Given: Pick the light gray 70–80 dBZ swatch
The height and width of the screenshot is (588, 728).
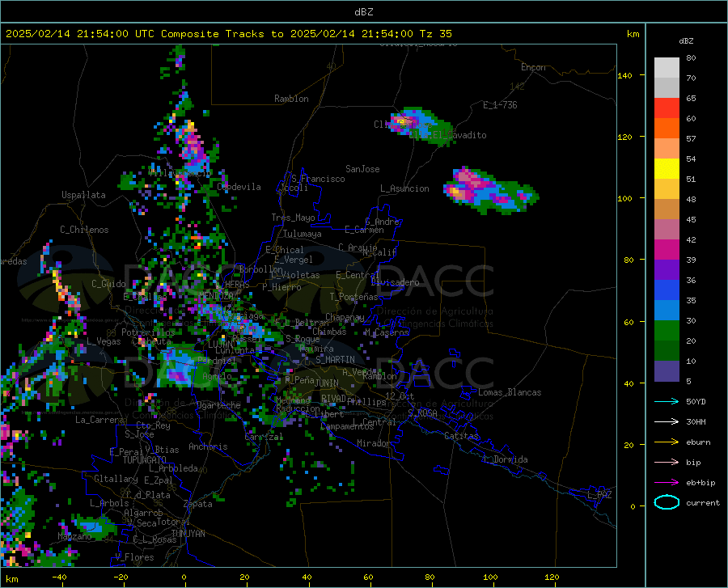Looking at the screenshot, I should 667,68.
